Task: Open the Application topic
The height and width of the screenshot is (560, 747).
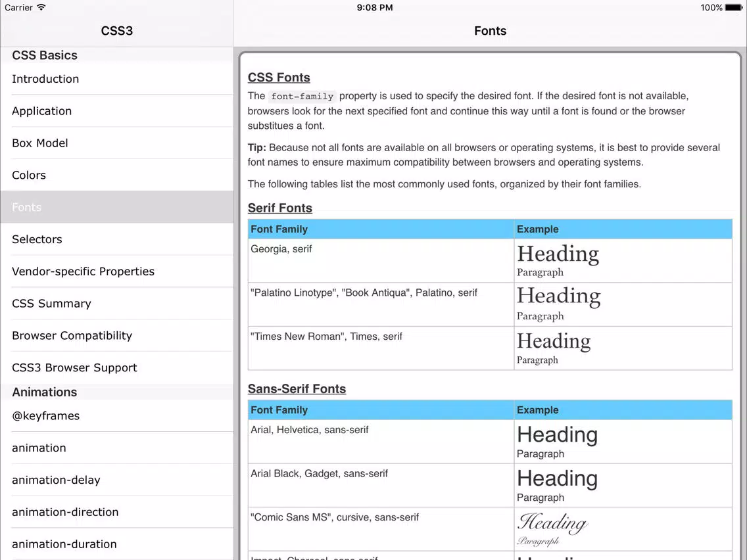Action: coord(117,111)
